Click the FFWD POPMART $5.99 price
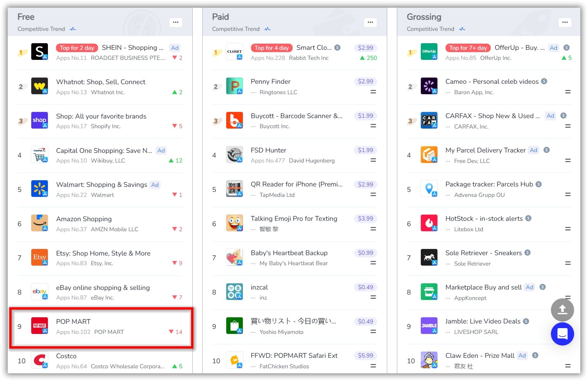This screenshot has height=381, width=588. tap(365, 356)
